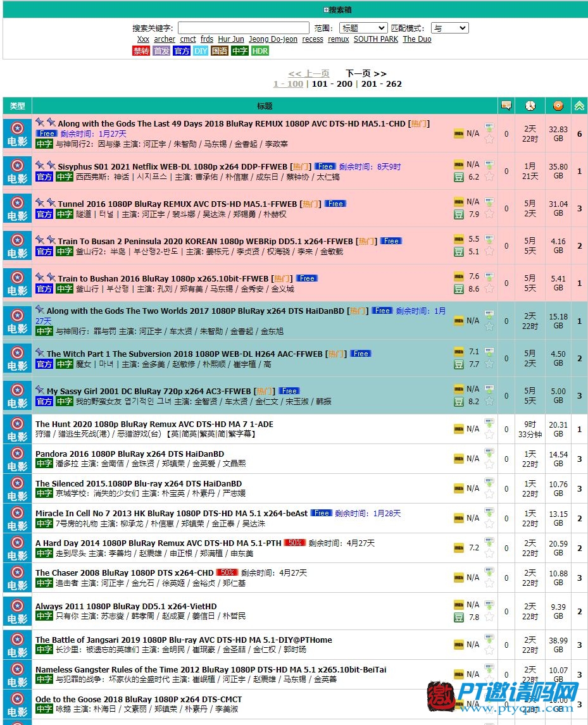
Task: Click the 电影 category icon for Always 2011
Action: (17, 611)
